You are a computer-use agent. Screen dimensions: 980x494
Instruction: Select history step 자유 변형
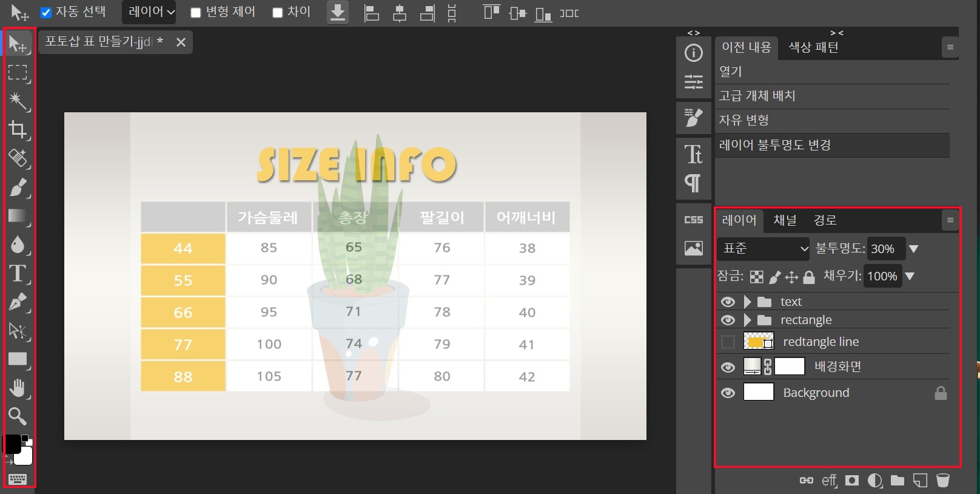click(832, 120)
